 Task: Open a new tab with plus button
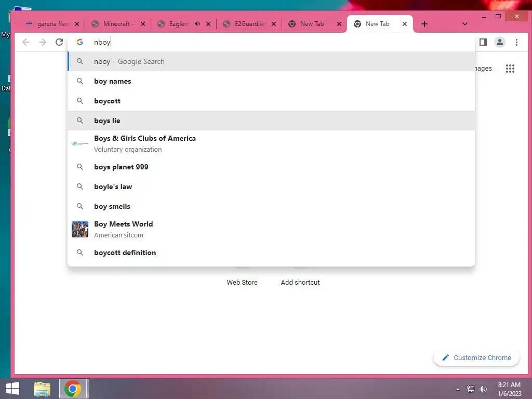[x=424, y=24]
